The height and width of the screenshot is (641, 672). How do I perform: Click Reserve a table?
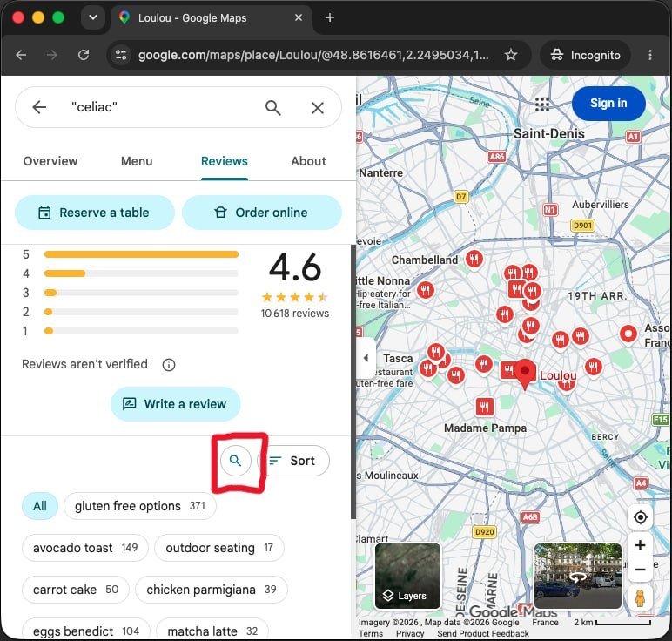[95, 213]
